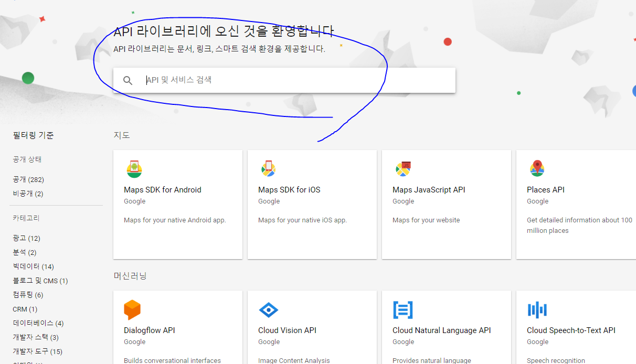This screenshot has height=364, width=636.
Task: Click the Places API pin icon
Action: (537, 169)
